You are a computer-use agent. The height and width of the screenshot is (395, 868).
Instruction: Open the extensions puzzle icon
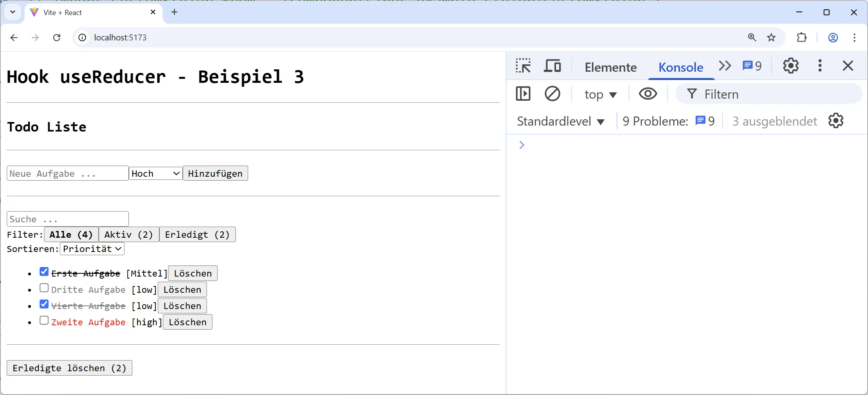pyautogui.click(x=802, y=38)
